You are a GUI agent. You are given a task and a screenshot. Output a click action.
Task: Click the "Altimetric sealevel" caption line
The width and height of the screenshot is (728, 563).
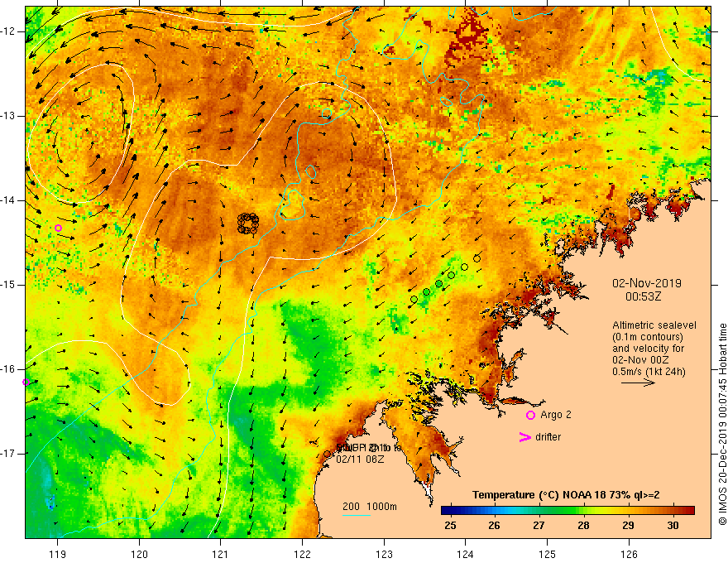click(654, 325)
